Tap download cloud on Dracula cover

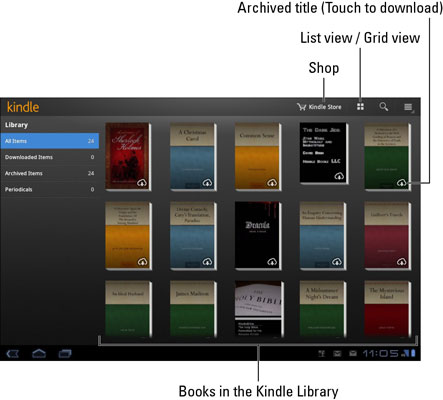(272, 262)
